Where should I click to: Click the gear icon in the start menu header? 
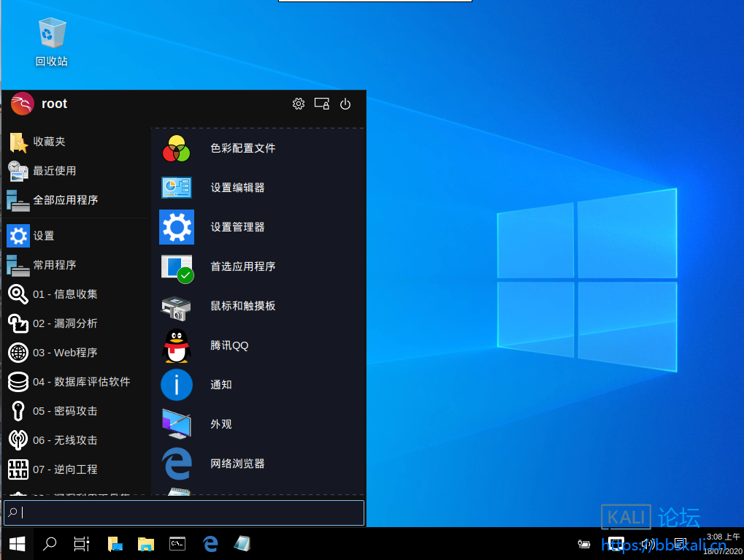point(299,104)
